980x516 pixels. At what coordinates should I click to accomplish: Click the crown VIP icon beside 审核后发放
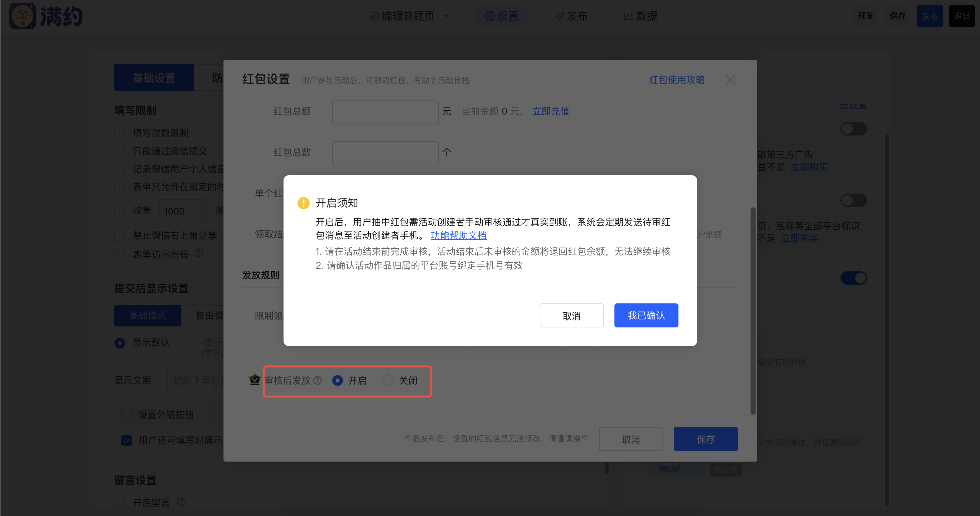click(x=254, y=379)
